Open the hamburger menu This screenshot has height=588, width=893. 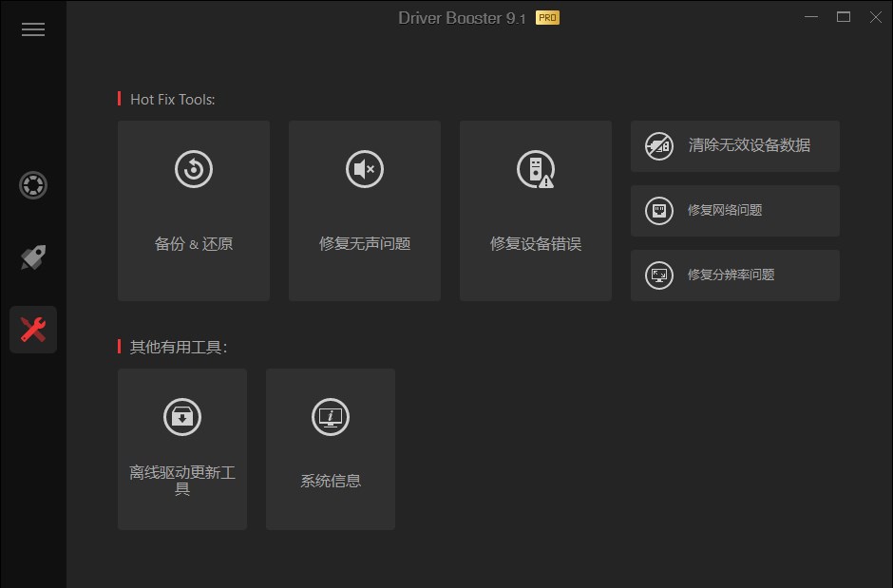coord(33,28)
